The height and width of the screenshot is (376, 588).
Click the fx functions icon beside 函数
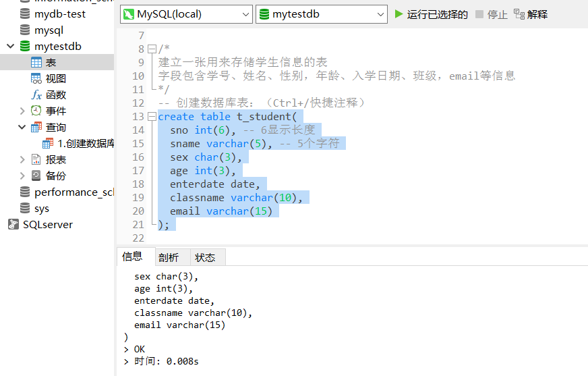click(36, 95)
